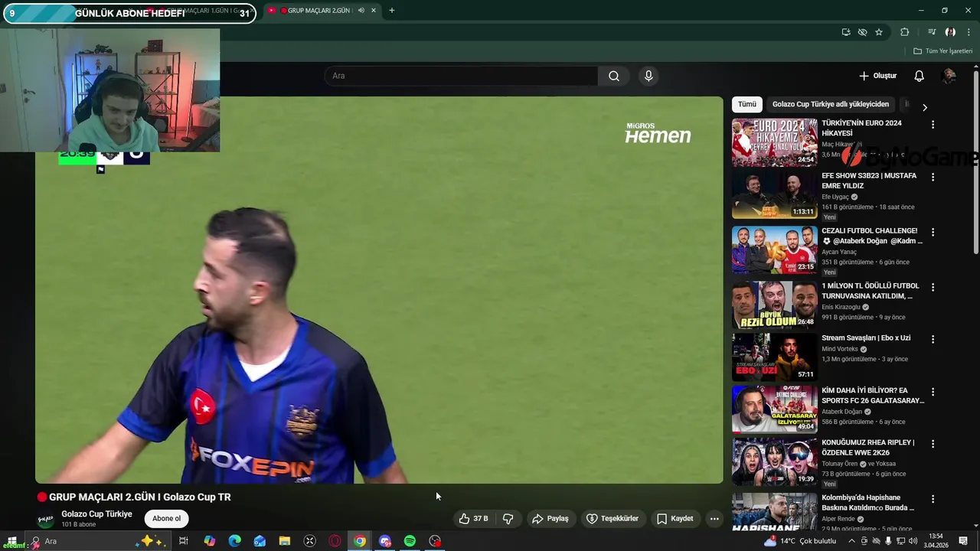Open the CEZALI FUTBOL CHALLENGE thumbnail

point(774,249)
